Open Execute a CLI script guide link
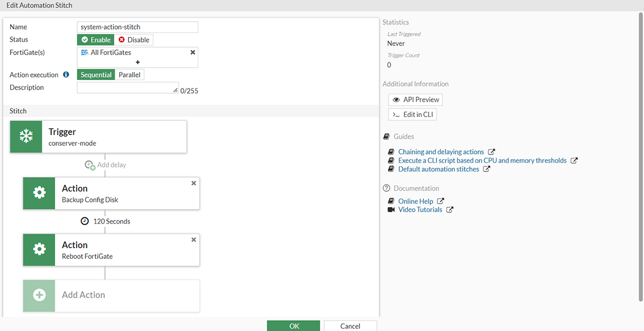This screenshot has width=644, height=331. click(482, 161)
